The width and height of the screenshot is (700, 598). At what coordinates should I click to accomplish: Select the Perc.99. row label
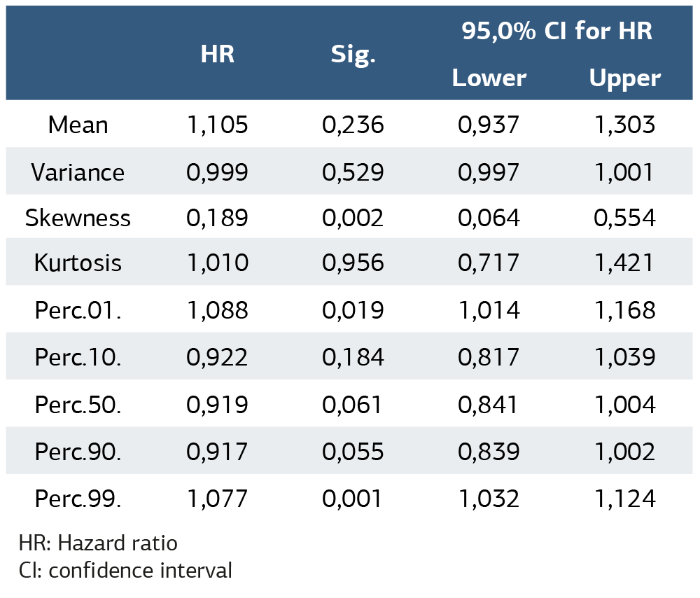[x=78, y=499]
